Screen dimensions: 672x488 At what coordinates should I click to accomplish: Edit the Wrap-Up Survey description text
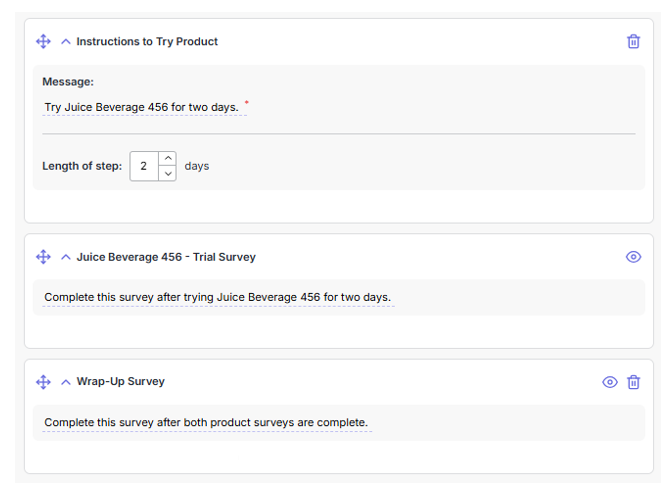click(x=206, y=423)
